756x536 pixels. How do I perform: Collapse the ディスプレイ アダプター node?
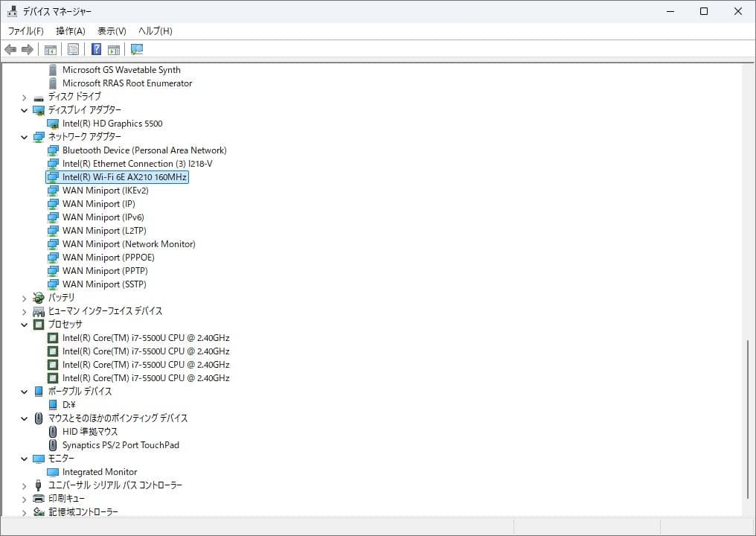point(24,110)
